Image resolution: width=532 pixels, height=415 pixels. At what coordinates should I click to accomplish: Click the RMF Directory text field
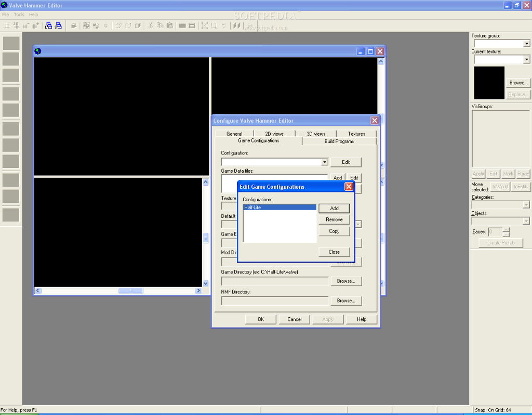(x=275, y=301)
